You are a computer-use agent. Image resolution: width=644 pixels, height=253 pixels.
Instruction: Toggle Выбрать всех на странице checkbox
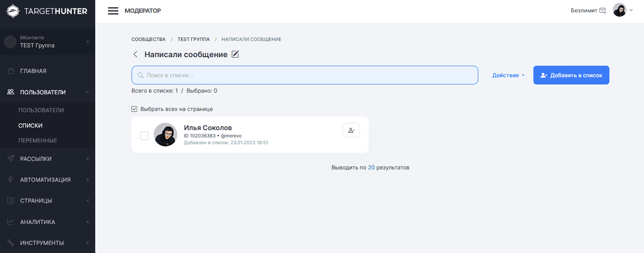(x=135, y=109)
